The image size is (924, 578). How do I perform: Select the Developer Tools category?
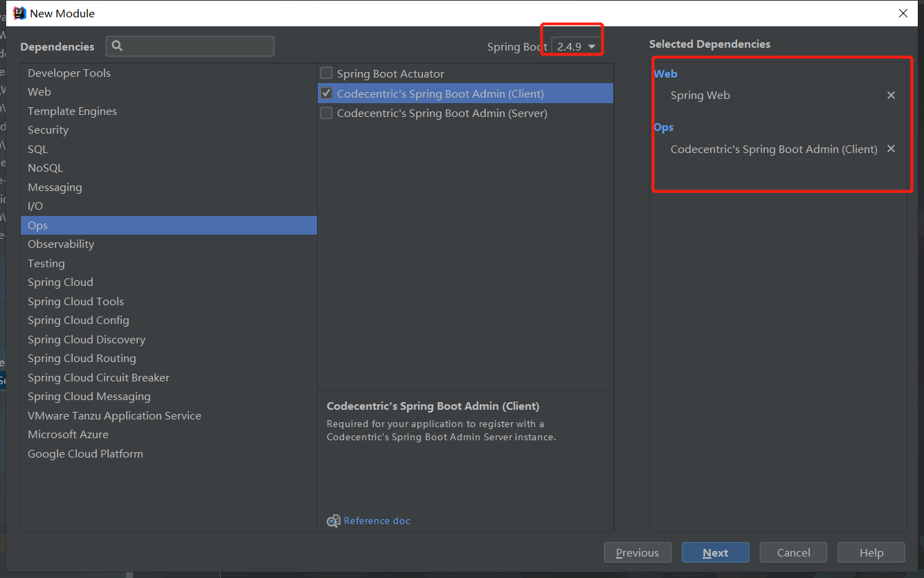tap(169, 73)
